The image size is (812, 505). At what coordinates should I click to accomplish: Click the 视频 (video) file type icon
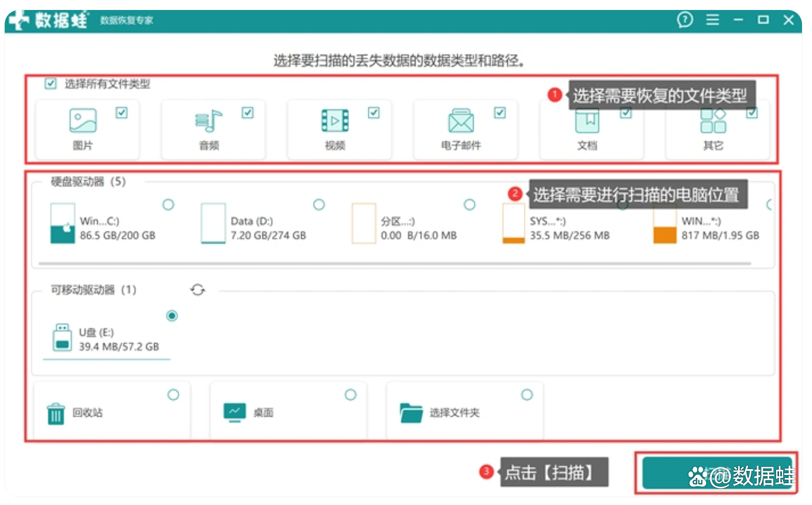[x=335, y=121]
